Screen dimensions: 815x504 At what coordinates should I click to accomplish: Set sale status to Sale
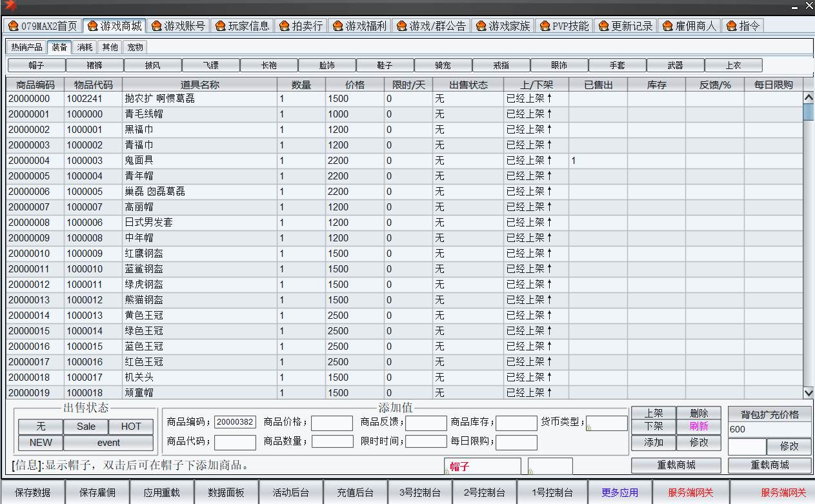(x=86, y=427)
